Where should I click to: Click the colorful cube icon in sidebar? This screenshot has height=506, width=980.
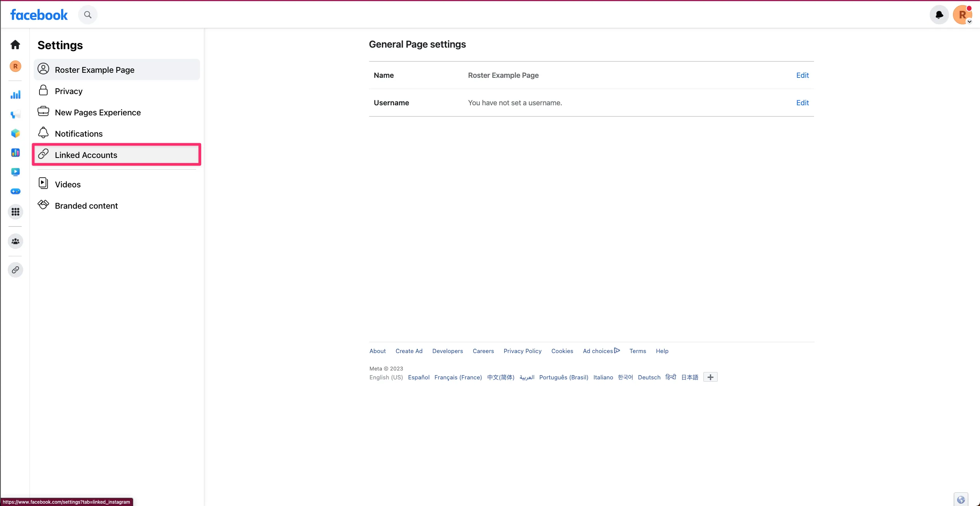15,133
